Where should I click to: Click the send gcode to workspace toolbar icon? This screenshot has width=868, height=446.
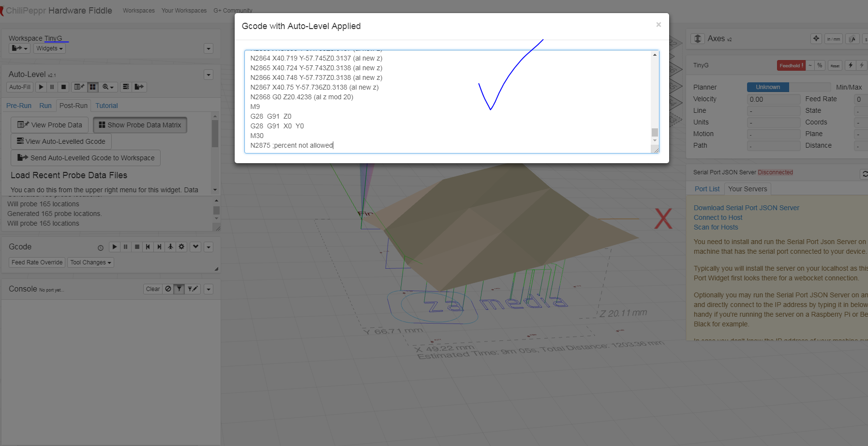(x=139, y=87)
